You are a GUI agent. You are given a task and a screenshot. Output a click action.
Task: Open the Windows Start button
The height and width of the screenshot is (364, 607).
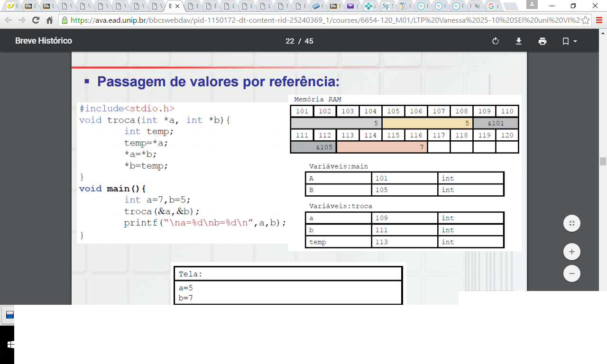(x=10, y=345)
